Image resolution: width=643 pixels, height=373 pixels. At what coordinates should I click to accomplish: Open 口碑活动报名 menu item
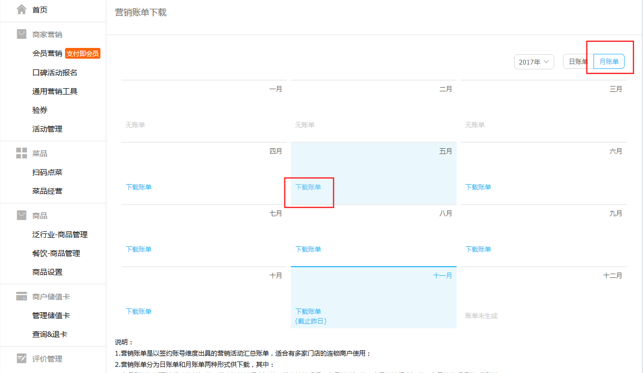(55, 73)
